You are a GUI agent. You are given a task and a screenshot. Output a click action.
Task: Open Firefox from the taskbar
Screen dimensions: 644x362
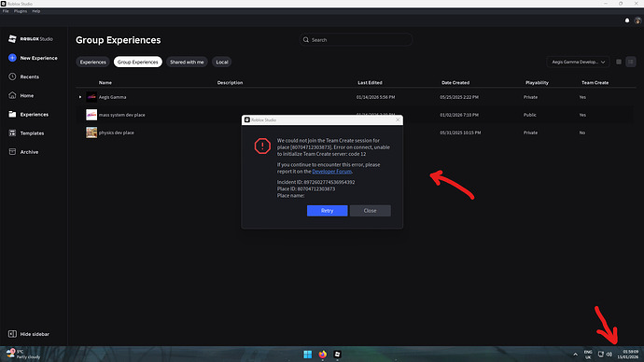(322, 355)
